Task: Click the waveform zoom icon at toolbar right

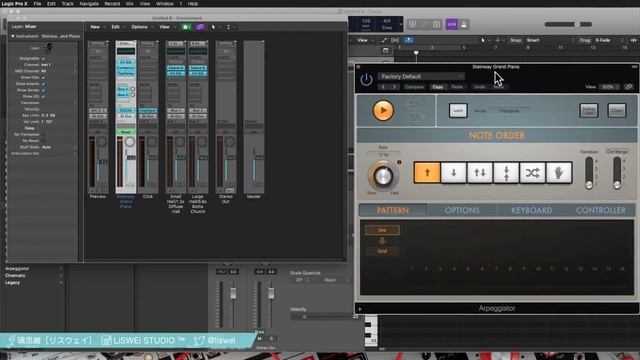Action: (x=633, y=40)
